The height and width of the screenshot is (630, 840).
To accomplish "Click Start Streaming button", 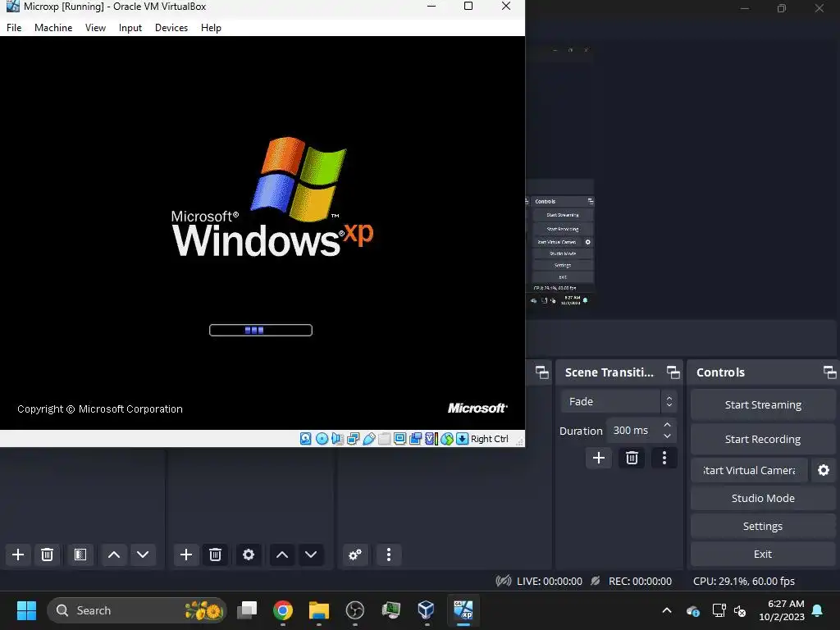I will (763, 405).
